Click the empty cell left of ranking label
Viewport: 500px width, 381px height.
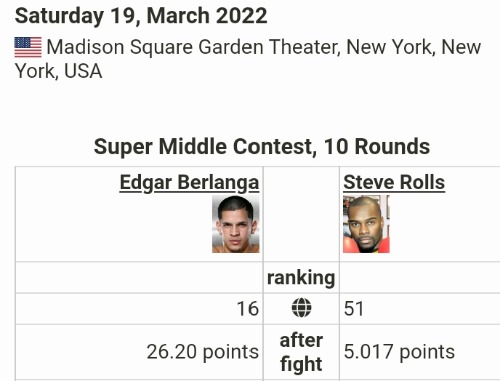coord(139,277)
